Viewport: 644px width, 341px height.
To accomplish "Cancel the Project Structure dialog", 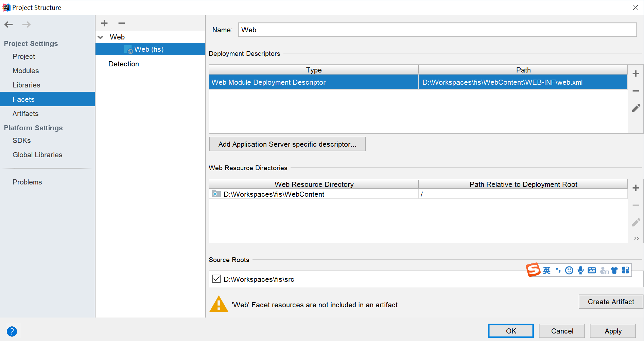I will click(562, 331).
